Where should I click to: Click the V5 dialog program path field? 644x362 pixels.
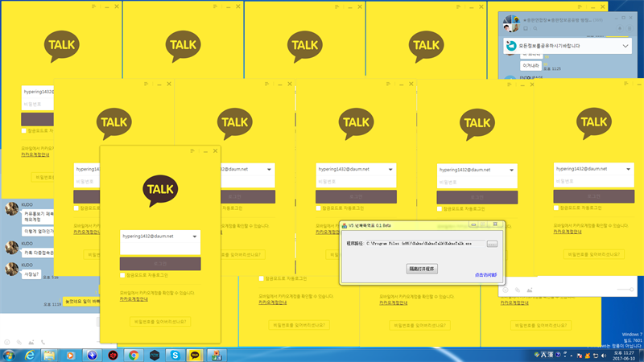click(x=425, y=244)
